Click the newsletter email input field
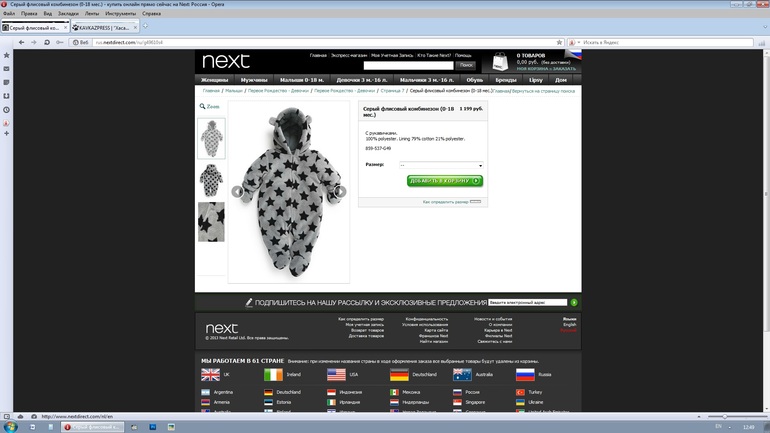The height and width of the screenshot is (433, 770). 527,302
